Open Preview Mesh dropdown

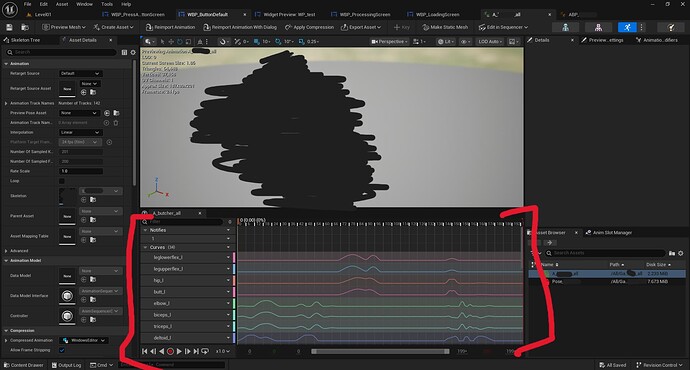64,27
